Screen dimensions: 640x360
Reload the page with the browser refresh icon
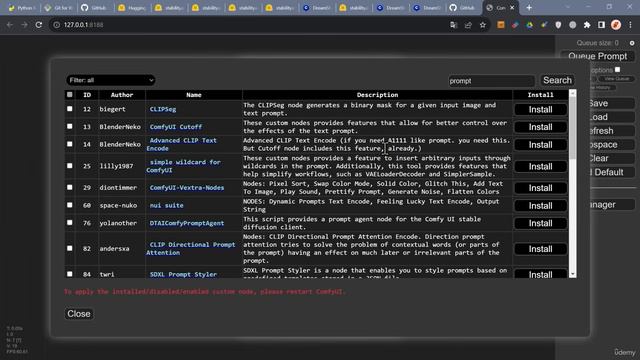point(39,25)
